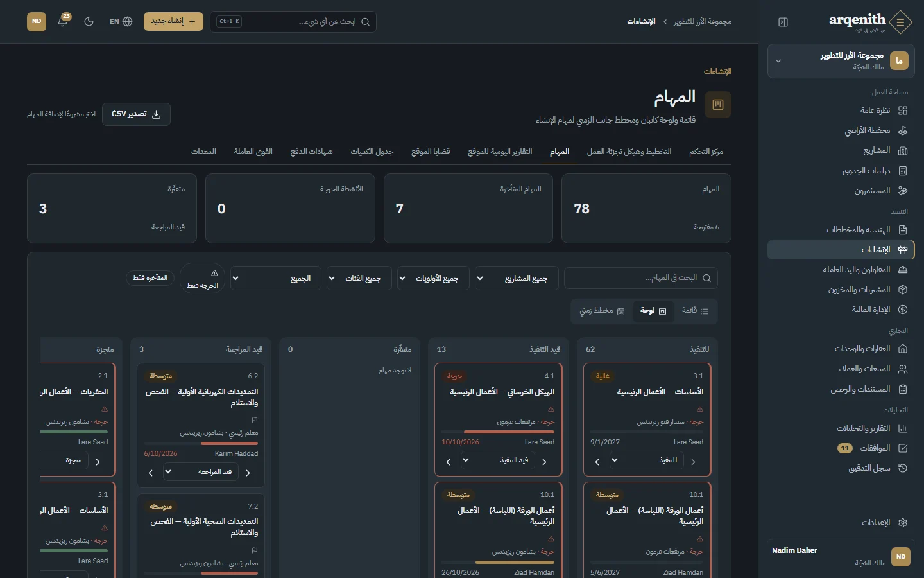The width and height of the screenshot is (924, 578).
Task: Click the تصدير CSV export button
Action: [x=136, y=114]
